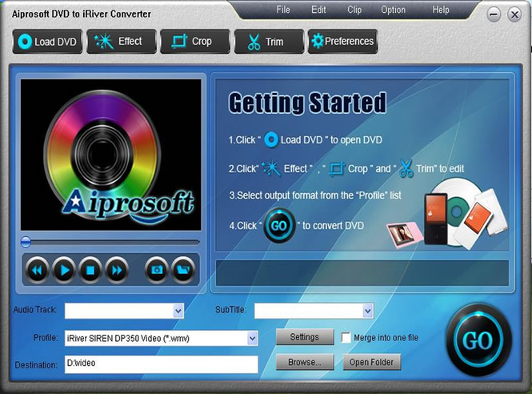Screen dimensions: 532x394
Task: Click the large GO convert button
Action: [x=478, y=340]
